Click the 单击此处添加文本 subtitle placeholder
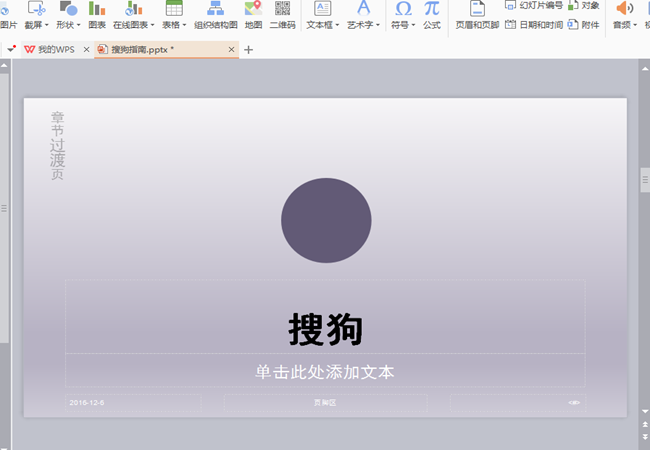The width and height of the screenshot is (650, 450). 325,372
